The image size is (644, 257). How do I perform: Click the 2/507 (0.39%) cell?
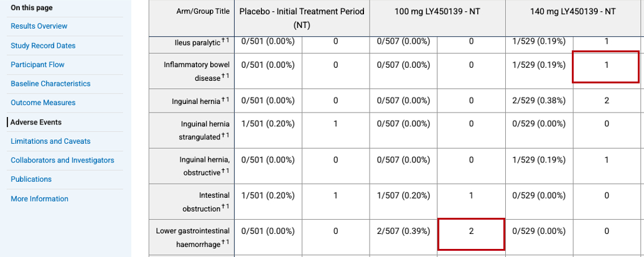[x=403, y=231]
